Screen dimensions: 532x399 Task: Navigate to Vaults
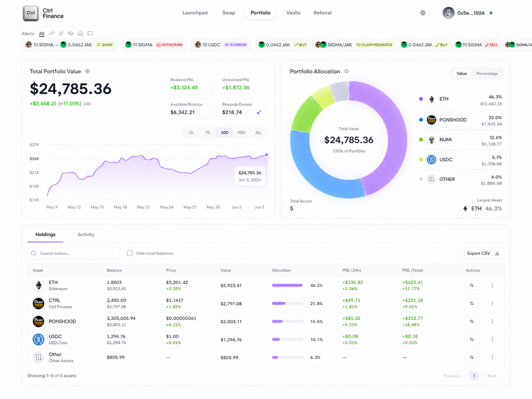tap(293, 13)
